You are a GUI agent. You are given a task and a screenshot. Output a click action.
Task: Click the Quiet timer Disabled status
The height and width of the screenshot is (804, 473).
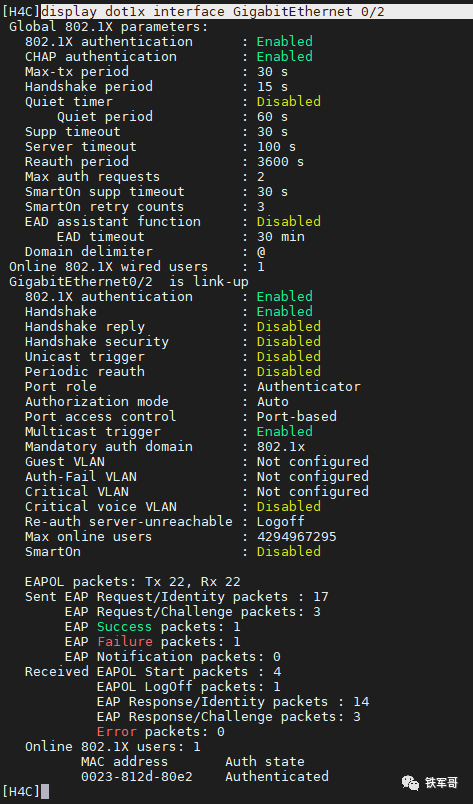tap(289, 102)
